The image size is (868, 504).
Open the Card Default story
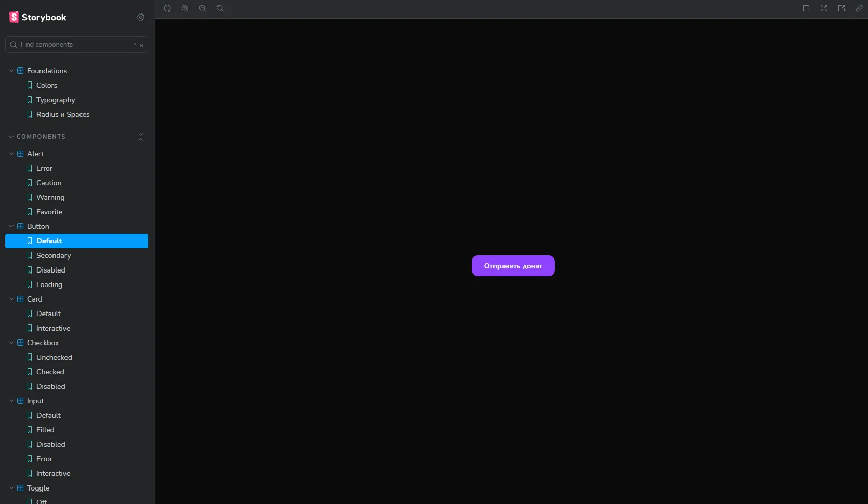pos(77,314)
